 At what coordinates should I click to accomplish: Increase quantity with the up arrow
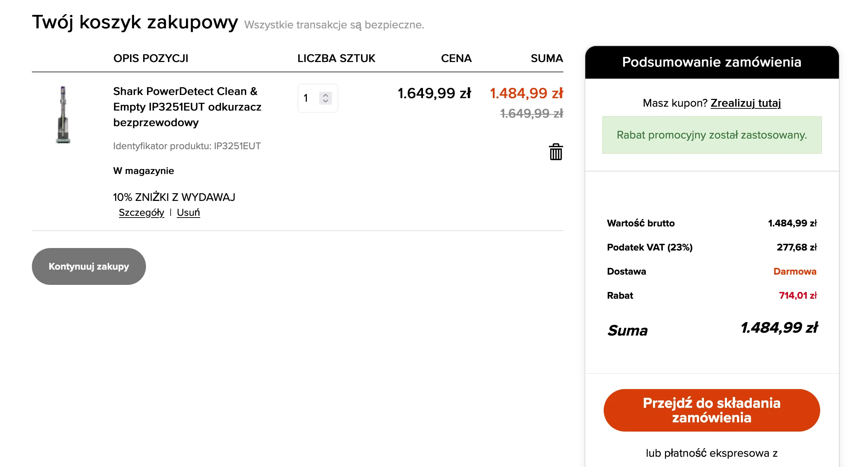click(x=326, y=95)
